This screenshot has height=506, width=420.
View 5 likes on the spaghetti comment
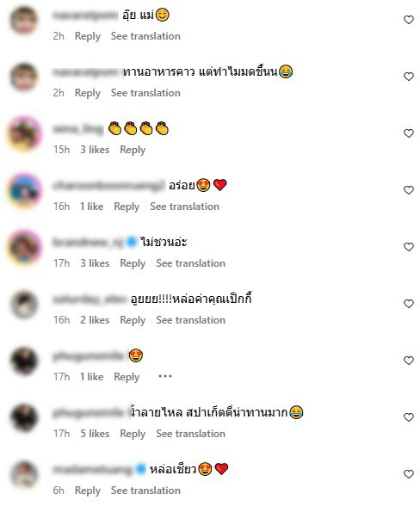pos(95,434)
